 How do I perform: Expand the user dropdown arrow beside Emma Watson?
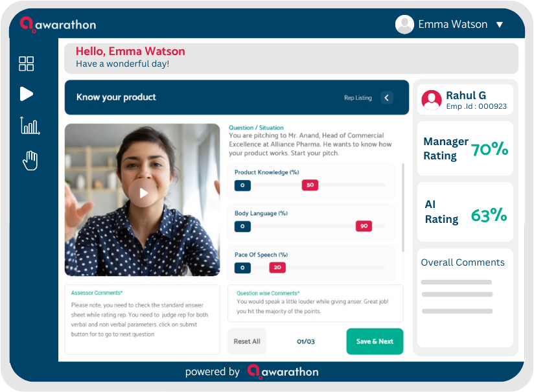tap(499, 25)
